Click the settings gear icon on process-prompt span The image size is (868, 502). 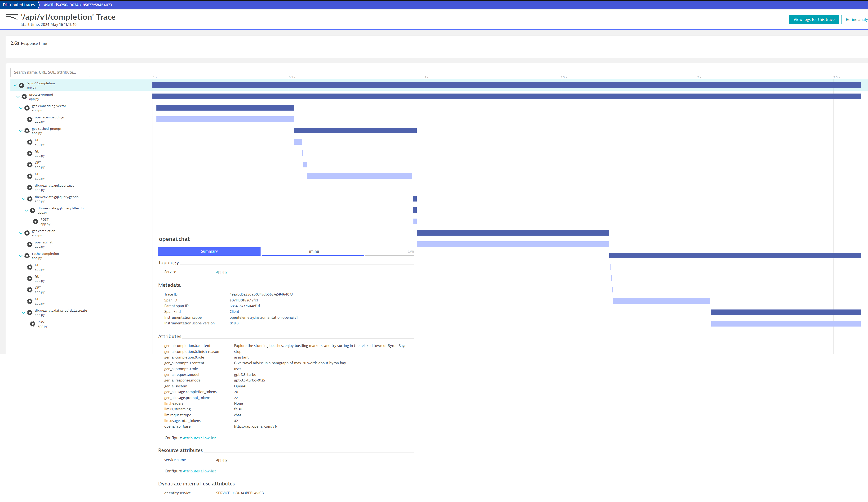click(x=24, y=96)
